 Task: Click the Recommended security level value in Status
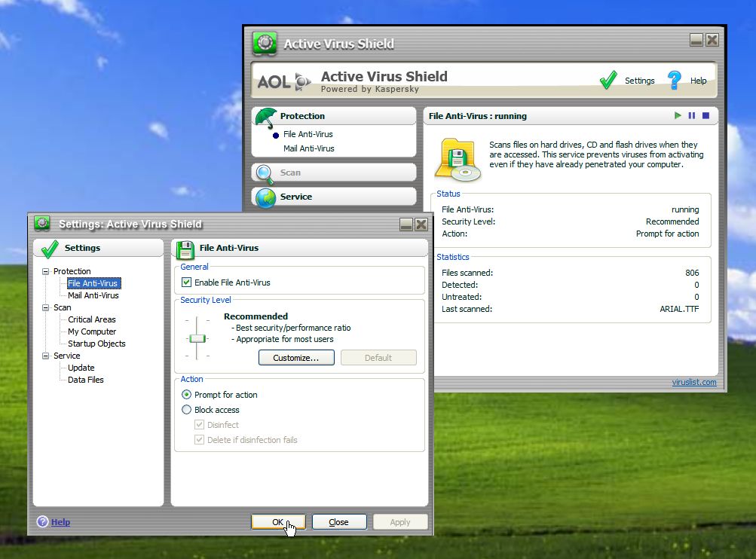[x=672, y=221]
